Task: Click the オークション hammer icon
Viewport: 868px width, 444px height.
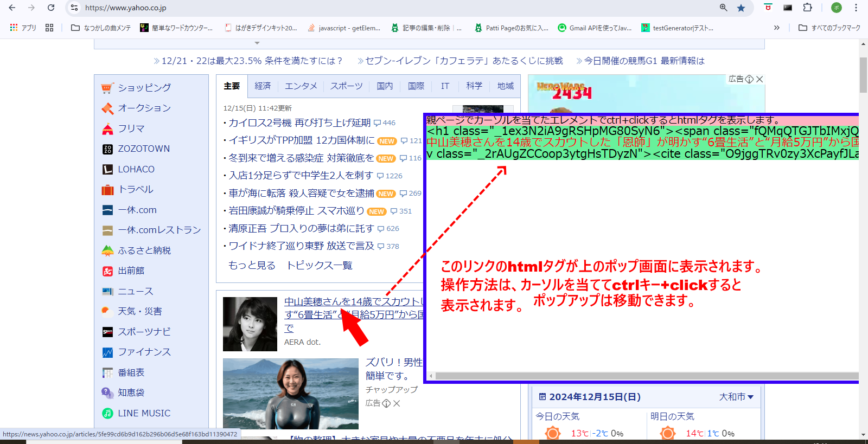Action: (x=107, y=108)
